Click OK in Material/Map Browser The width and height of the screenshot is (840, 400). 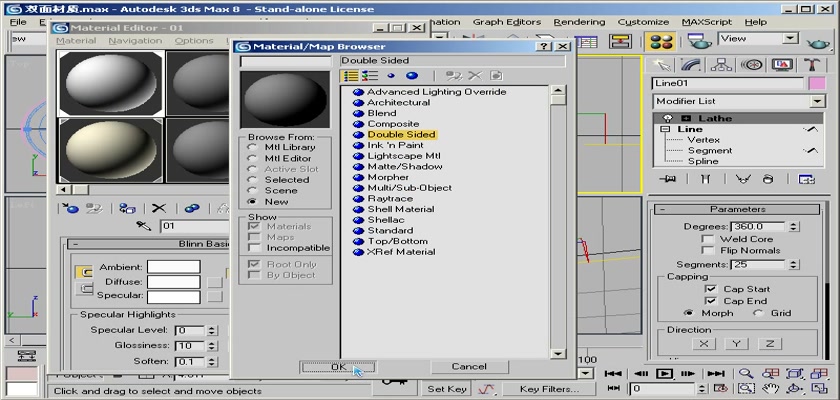(338, 367)
